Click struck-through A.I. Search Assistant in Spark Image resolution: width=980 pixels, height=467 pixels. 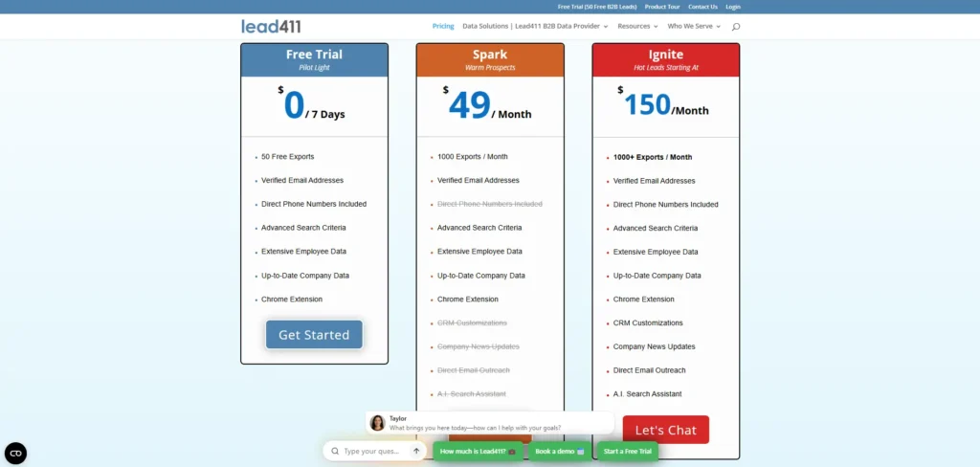tap(472, 394)
